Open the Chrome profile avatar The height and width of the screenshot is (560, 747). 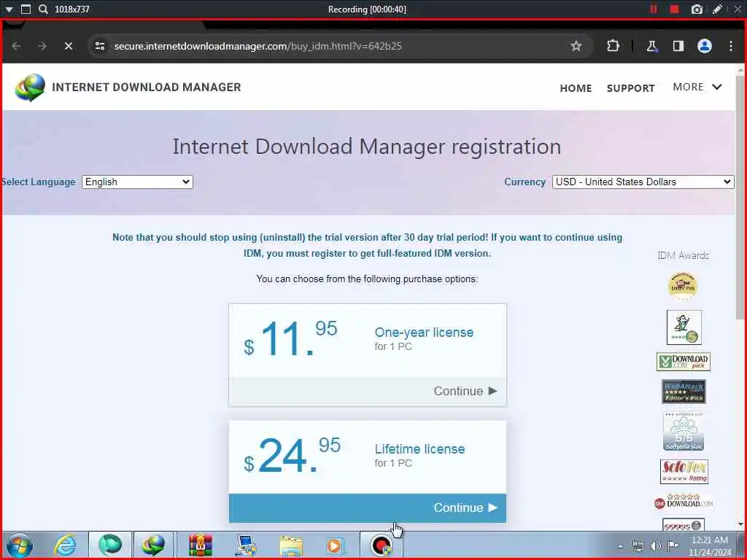coord(705,46)
